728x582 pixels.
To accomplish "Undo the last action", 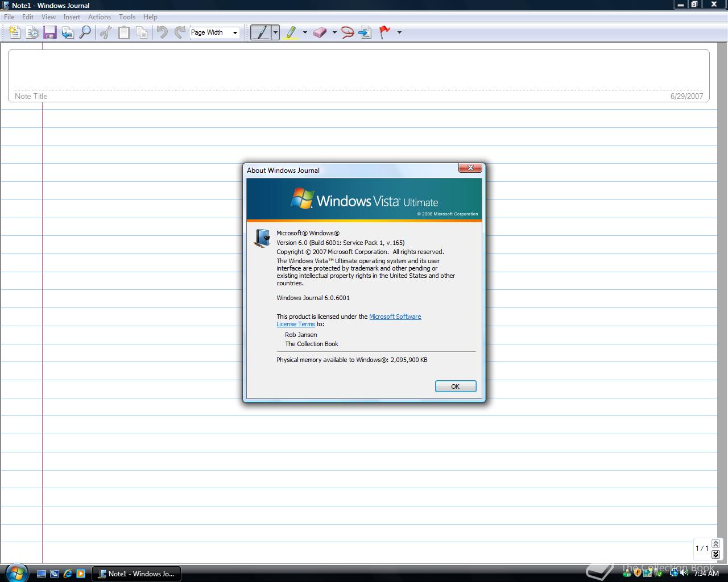I will click(162, 32).
